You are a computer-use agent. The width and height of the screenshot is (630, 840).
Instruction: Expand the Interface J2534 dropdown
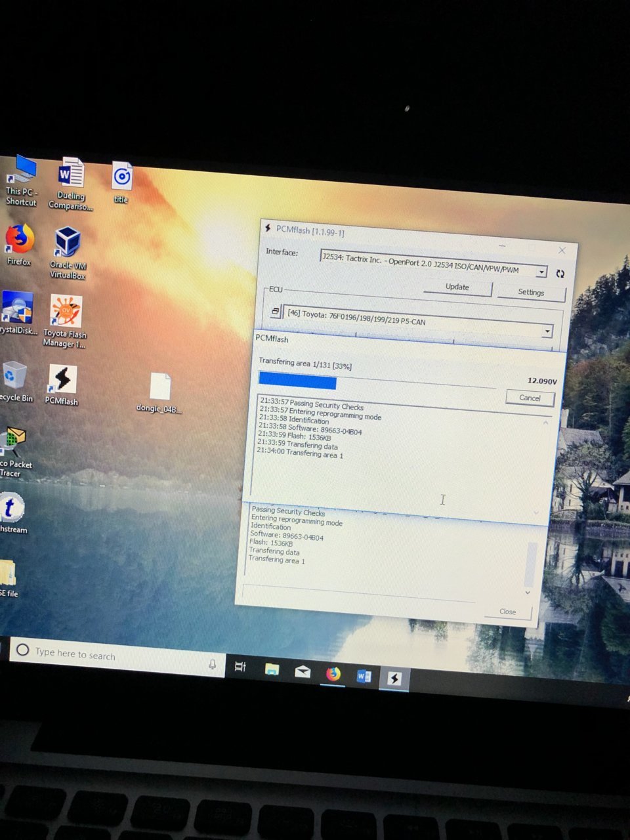(541, 272)
